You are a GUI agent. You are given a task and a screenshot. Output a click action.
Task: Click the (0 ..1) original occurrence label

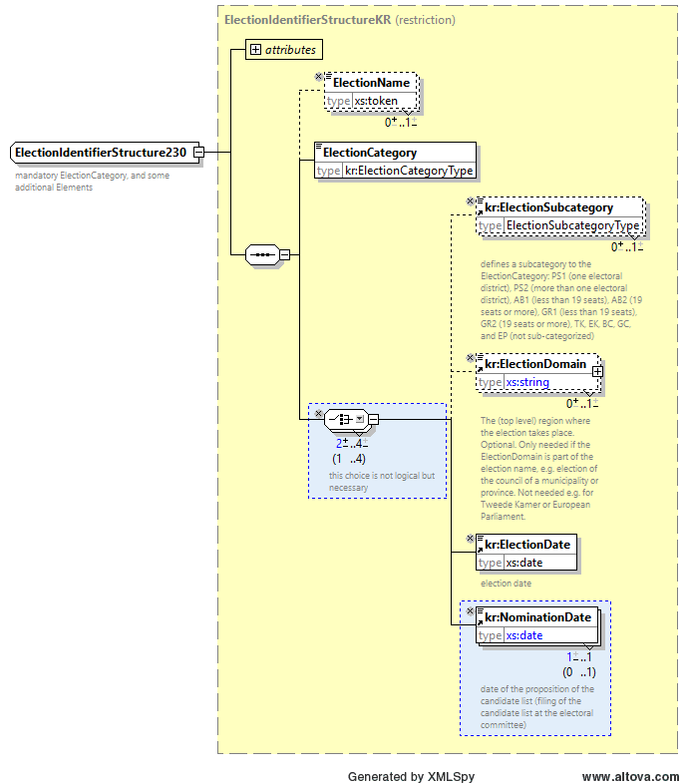point(579,672)
